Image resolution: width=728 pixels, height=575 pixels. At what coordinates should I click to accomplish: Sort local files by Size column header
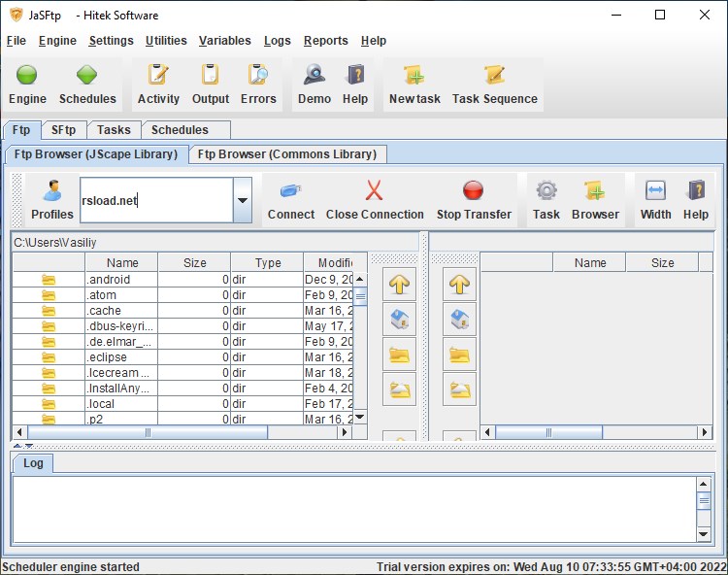coord(194,263)
